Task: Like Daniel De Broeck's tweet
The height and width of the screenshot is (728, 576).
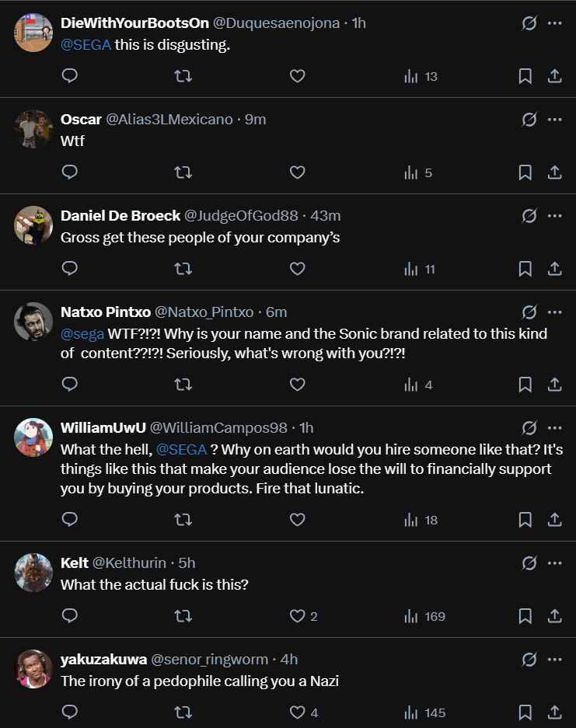Action: tap(297, 269)
